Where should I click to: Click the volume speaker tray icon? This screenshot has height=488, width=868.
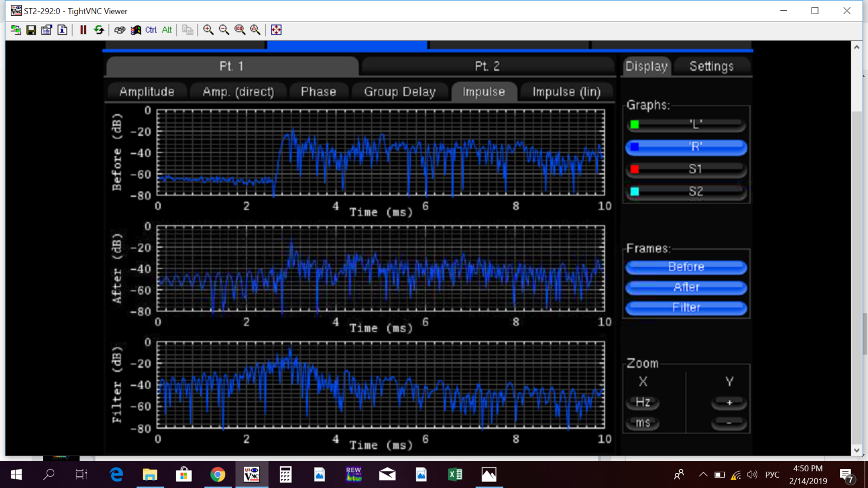click(752, 474)
